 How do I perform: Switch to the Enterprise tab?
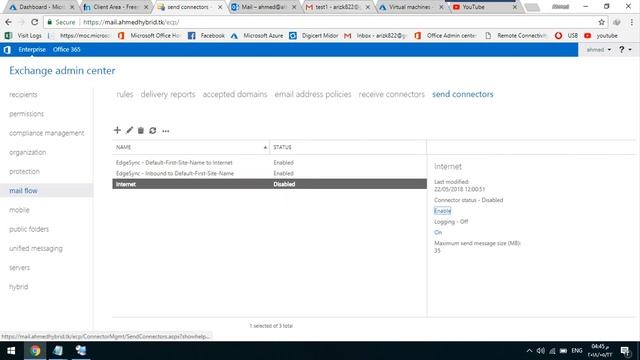[32, 49]
